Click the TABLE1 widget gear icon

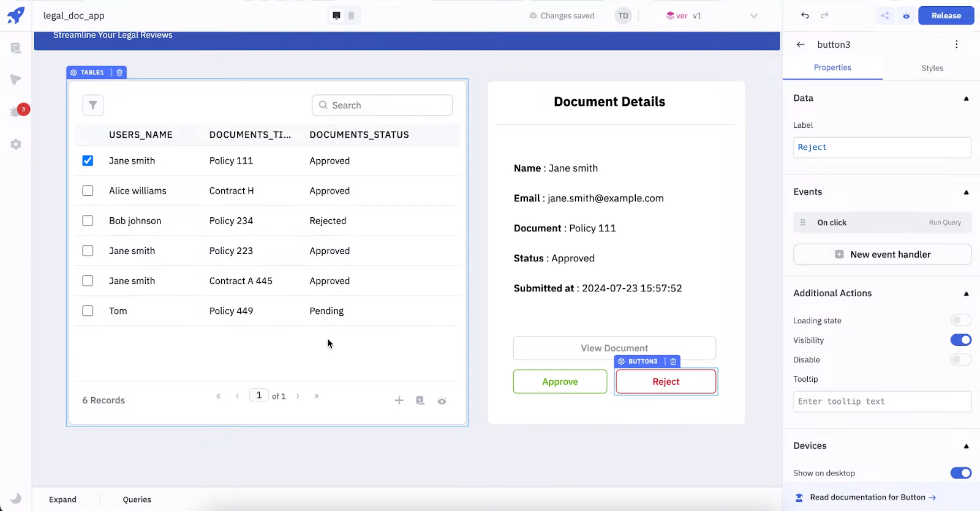[x=73, y=72]
